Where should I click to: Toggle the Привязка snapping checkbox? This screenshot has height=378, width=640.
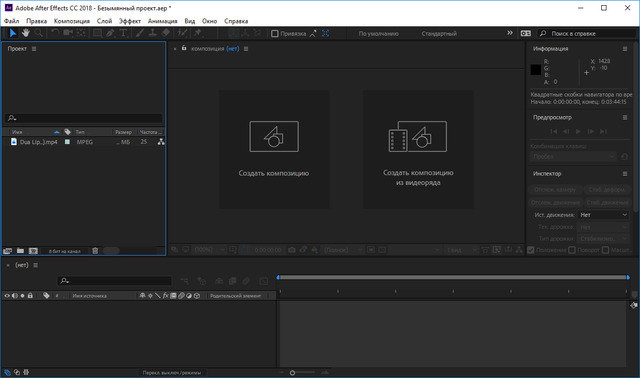275,33
